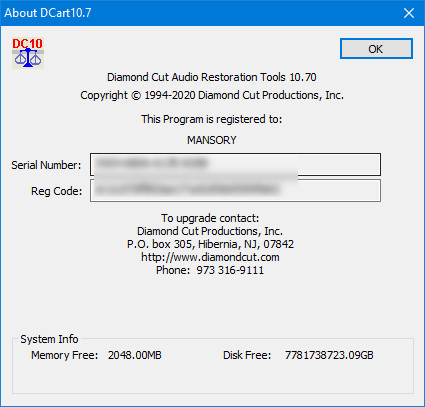425x407 pixels.
Task: Click the 'Reg Code:' label
Action: pyautogui.click(x=57, y=191)
